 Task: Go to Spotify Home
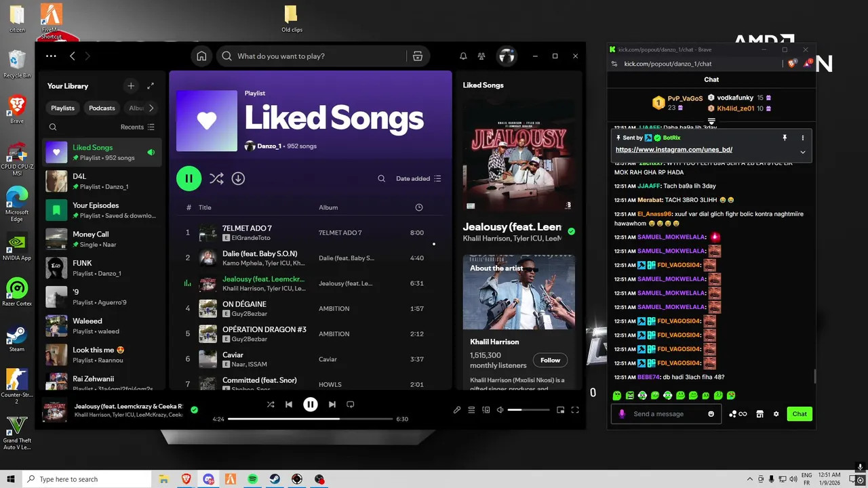tap(201, 56)
